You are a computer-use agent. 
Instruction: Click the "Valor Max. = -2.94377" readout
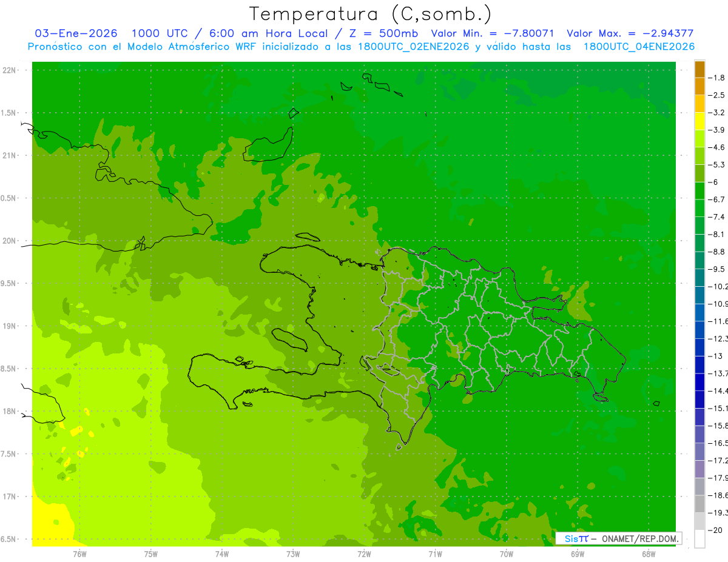[630, 33]
